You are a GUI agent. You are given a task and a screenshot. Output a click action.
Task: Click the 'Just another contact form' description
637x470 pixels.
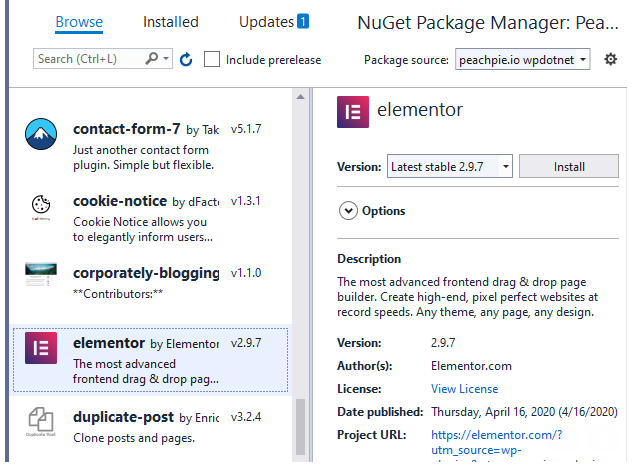[141, 150]
